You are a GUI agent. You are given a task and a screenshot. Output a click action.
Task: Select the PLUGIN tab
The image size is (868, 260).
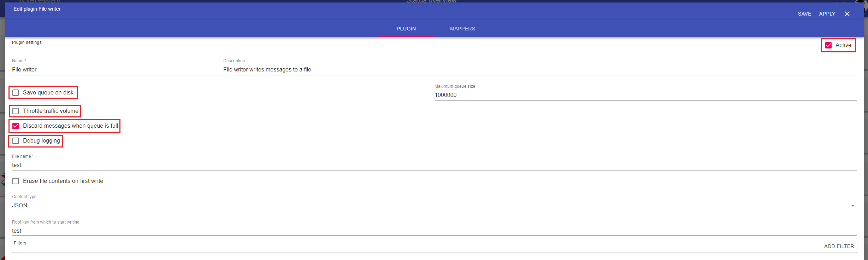pos(406,29)
